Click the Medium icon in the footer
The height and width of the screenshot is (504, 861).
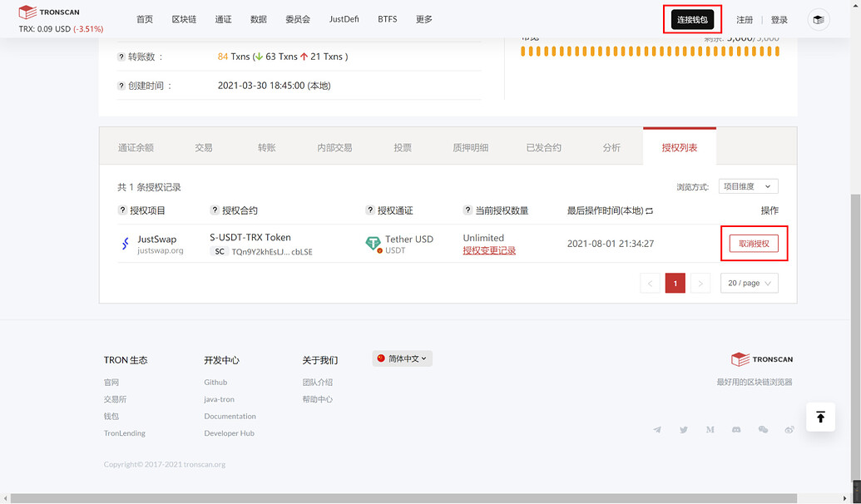pyautogui.click(x=710, y=429)
